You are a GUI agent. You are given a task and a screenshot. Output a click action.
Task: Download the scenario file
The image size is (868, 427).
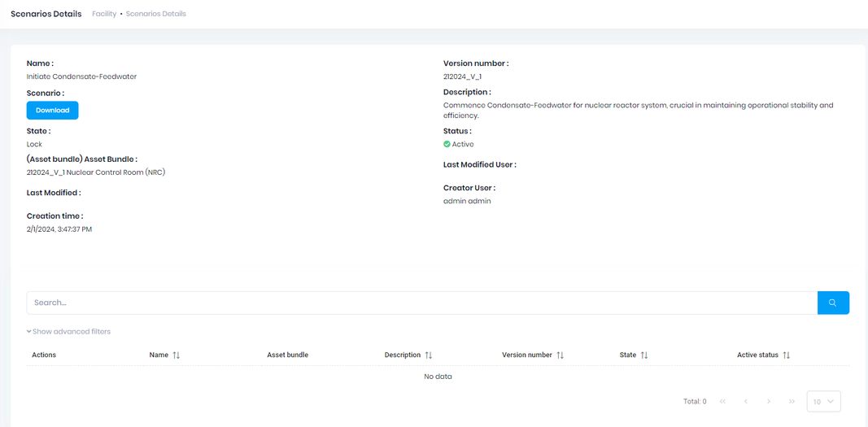53,111
